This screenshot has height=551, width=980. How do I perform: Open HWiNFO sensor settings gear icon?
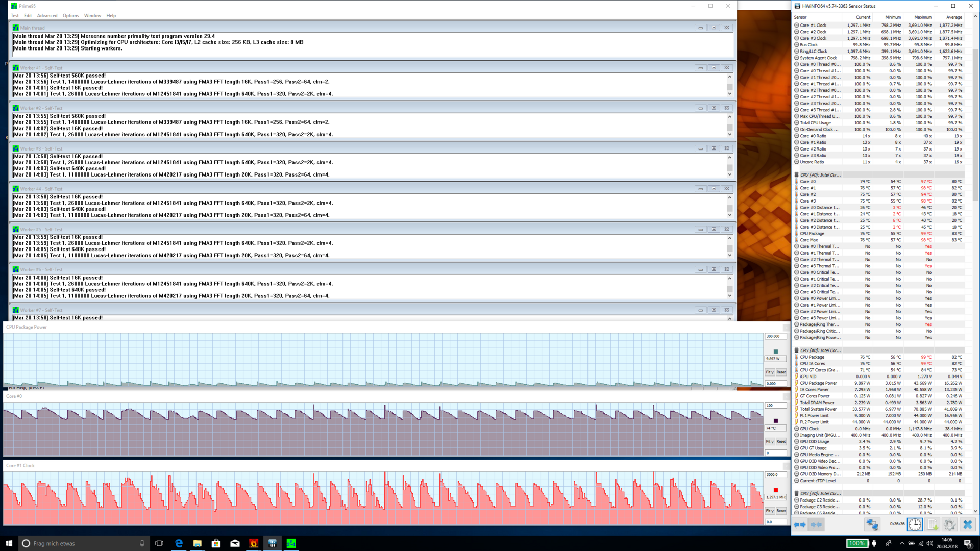(x=949, y=524)
